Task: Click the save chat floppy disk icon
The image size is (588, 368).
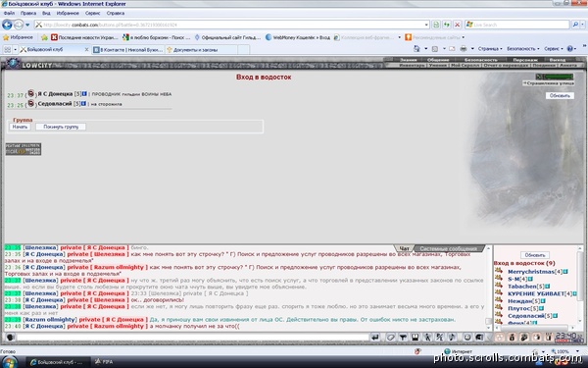Action: pos(416,338)
